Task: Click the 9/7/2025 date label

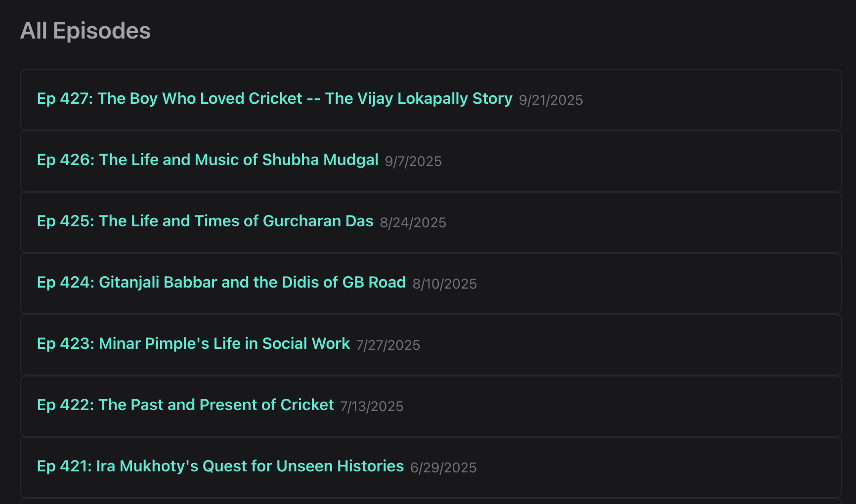Action: coord(413,162)
